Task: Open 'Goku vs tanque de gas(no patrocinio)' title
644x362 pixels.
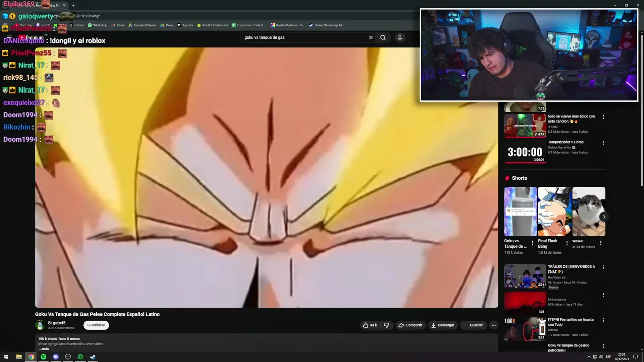Action: click(569, 347)
